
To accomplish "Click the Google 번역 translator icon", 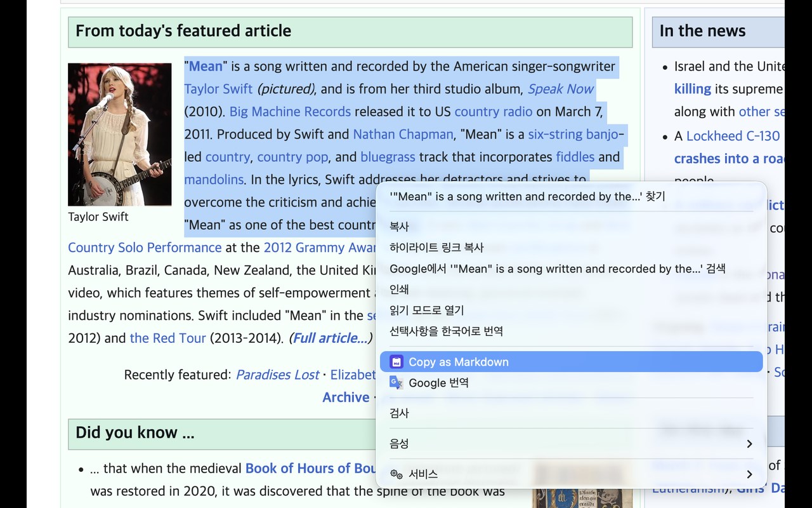I will [x=395, y=383].
